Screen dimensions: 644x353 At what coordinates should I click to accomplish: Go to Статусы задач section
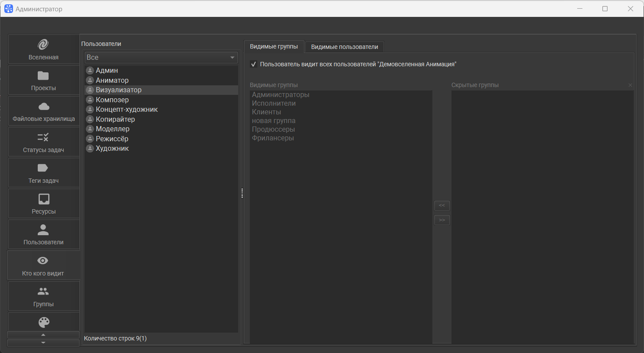pyautogui.click(x=43, y=142)
